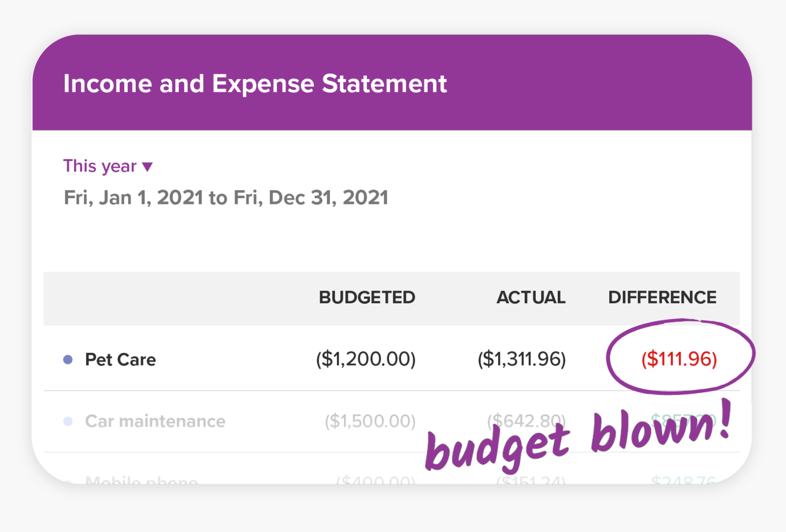786x532 pixels.
Task: Click the date range Jan 1 to Dec 31
Action: (225, 197)
